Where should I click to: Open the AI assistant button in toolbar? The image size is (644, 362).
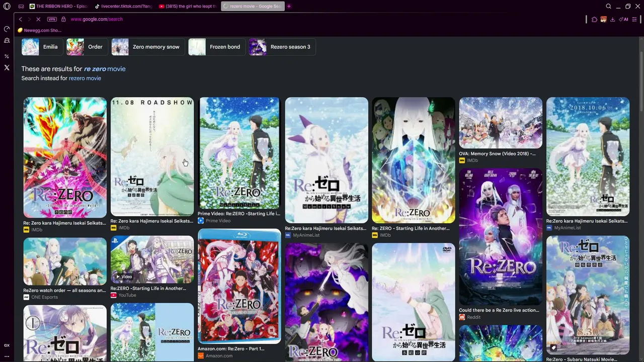point(624,20)
